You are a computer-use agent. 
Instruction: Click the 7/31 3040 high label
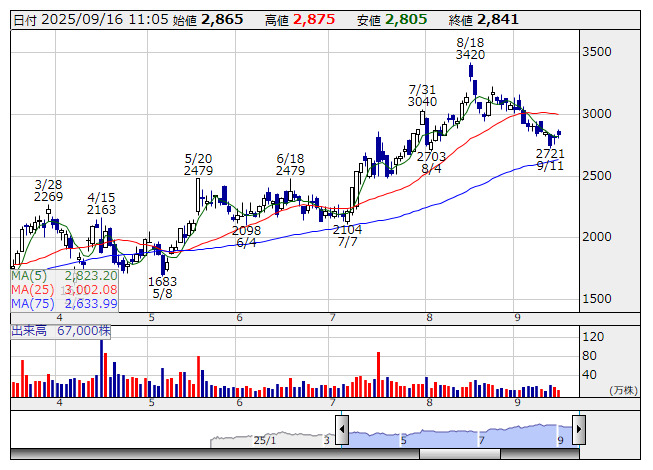422,96
